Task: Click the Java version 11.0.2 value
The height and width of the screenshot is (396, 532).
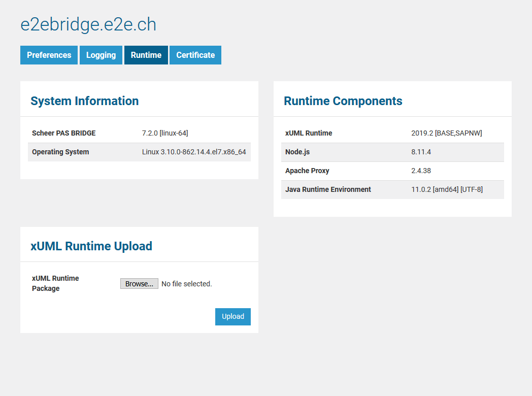Action: click(x=447, y=189)
